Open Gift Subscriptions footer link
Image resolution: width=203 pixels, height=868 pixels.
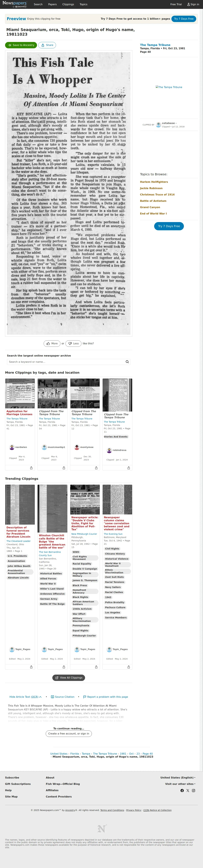[x=18, y=784]
